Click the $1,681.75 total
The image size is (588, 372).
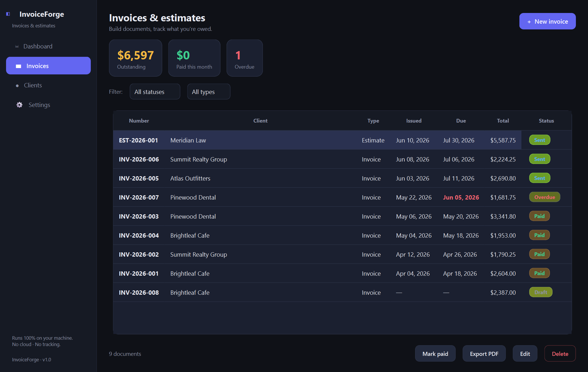click(503, 198)
